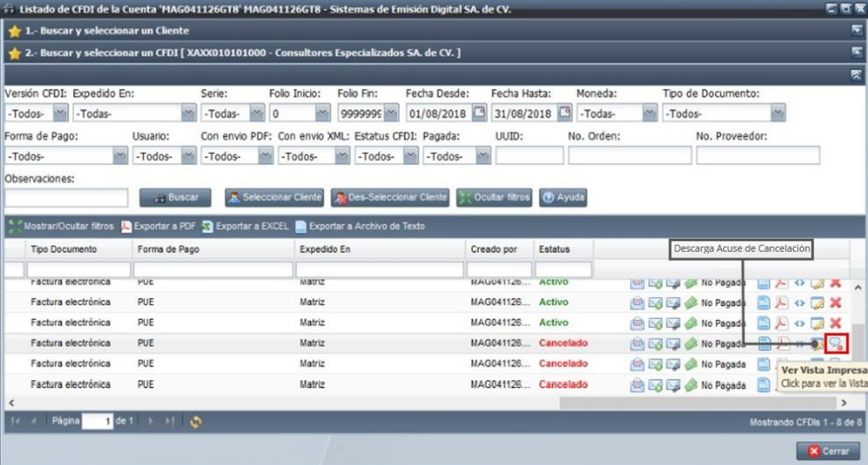View XML code icon on third Activo row
This screenshot has height=465, width=868.
point(801,323)
